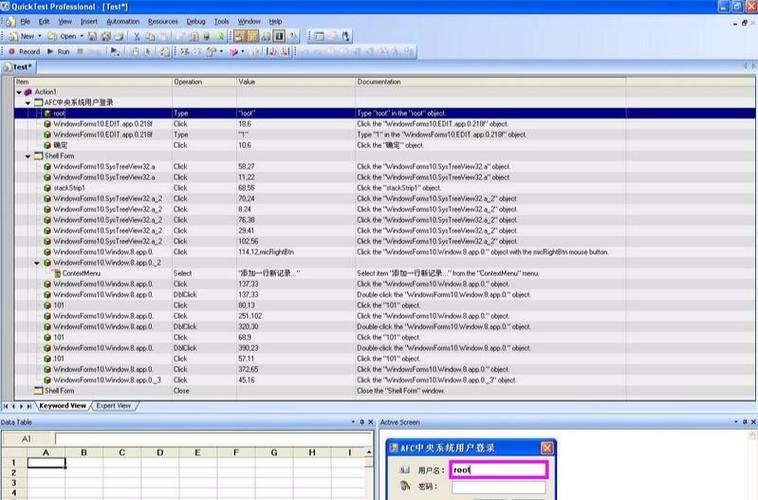Open the Automation menu
The width and height of the screenshot is (758, 500).
(123, 21)
